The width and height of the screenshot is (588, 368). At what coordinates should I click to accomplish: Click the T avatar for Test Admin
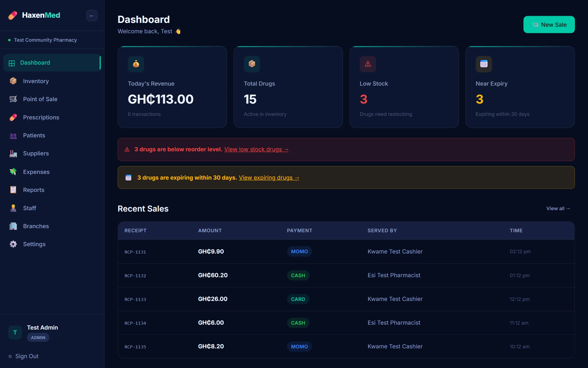[15, 332]
